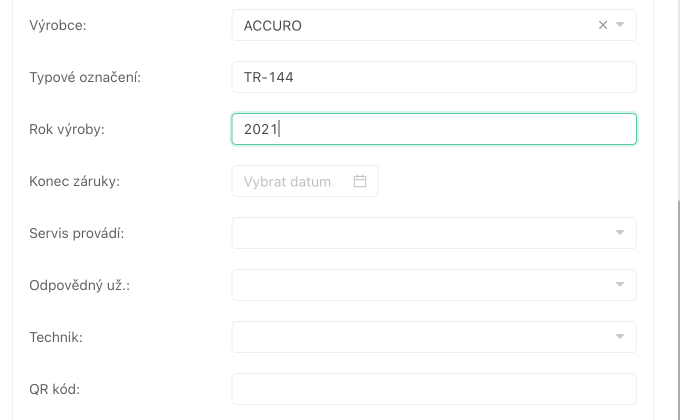This screenshot has width=680, height=420.
Task: Focus the Typové označení field with TR-144
Action: click(x=433, y=77)
